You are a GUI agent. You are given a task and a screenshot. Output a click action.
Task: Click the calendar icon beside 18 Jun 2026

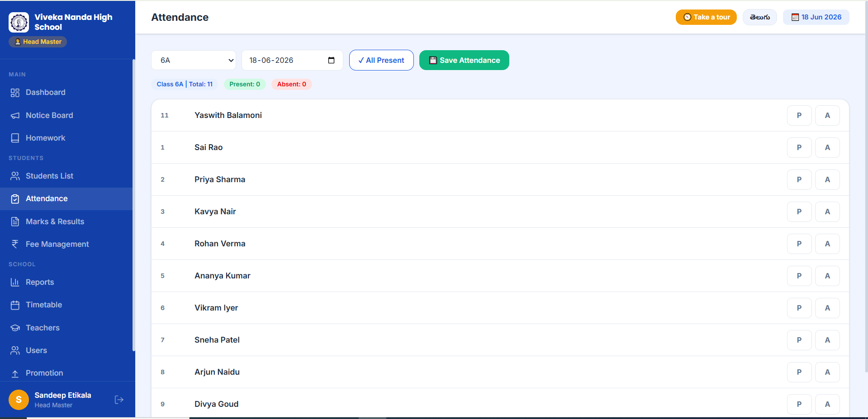[x=795, y=17]
